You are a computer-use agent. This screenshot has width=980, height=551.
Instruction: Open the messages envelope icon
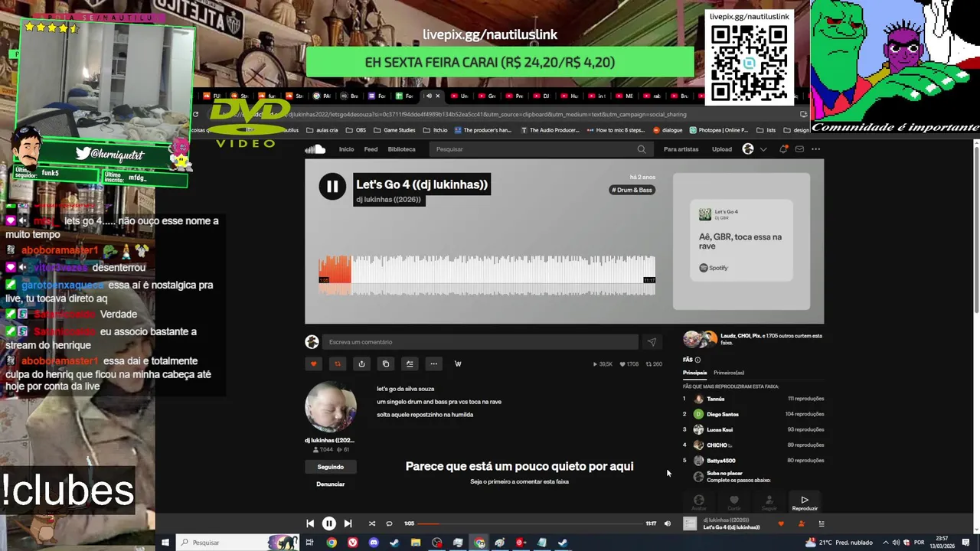pos(799,149)
